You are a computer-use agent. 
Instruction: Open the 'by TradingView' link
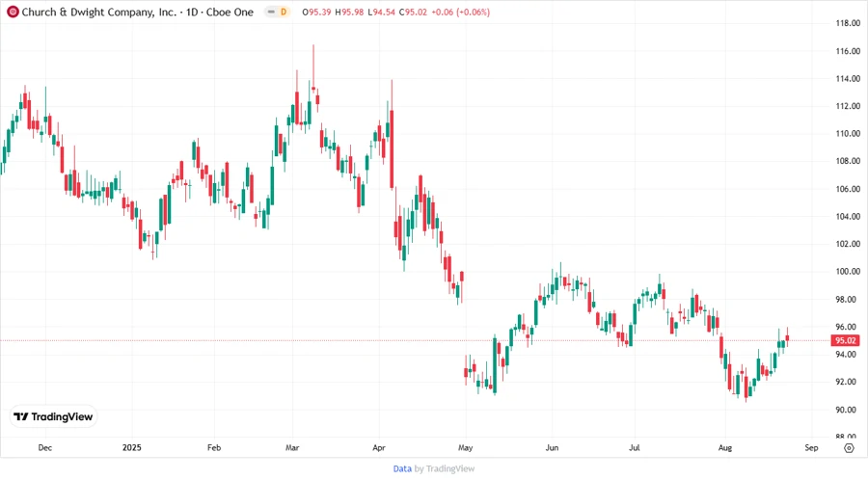coord(445,469)
